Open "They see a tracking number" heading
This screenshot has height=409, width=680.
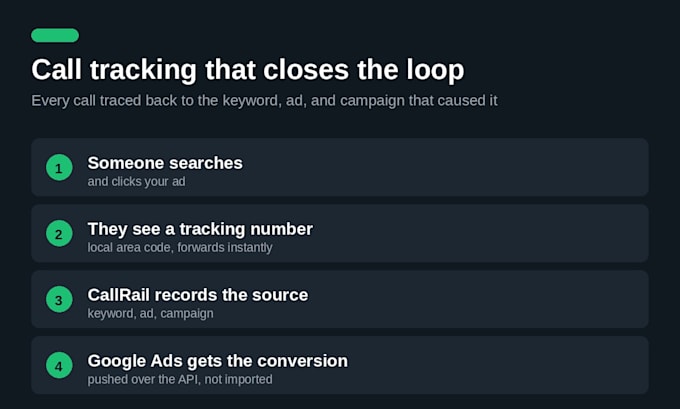coord(200,229)
